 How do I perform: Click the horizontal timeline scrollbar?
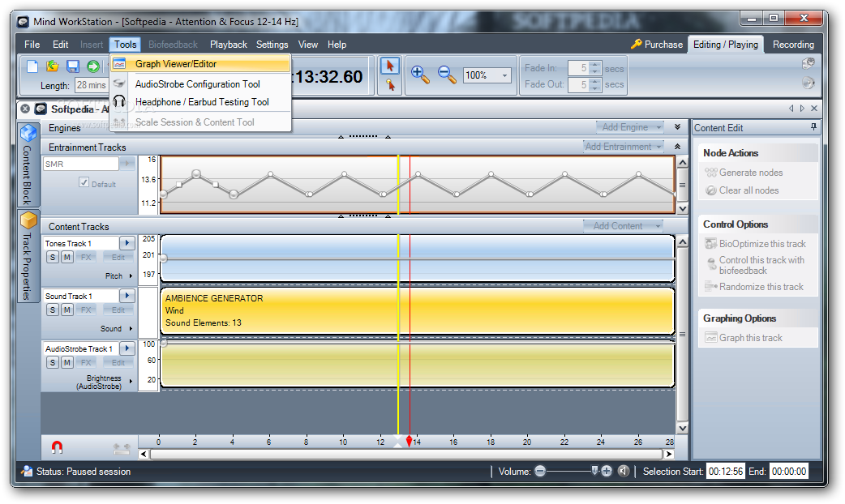pyautogui.click(x=405, y=454)
